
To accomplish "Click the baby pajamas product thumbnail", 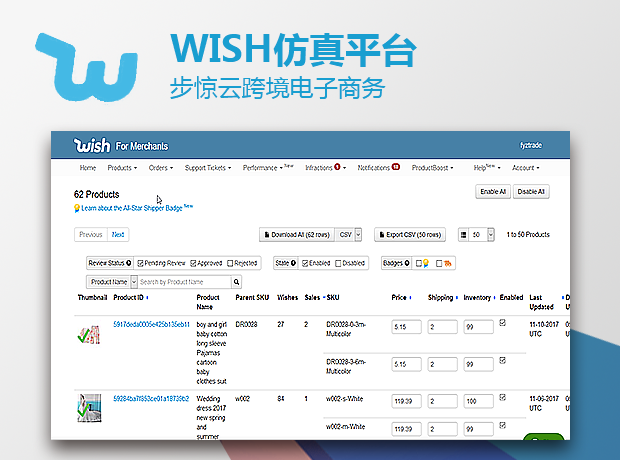I will pyautogui.click(x=89, y=335).
